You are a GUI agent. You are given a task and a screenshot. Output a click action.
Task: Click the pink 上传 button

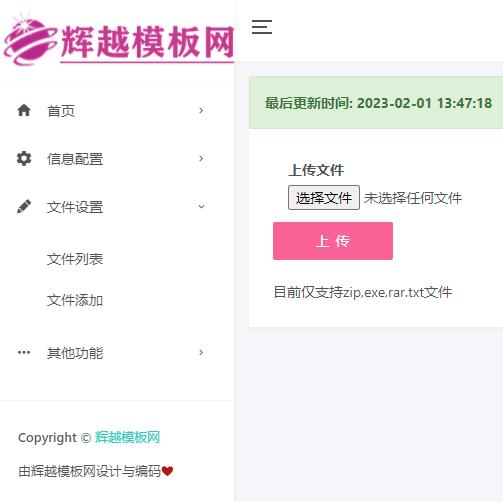coord(333,241)
